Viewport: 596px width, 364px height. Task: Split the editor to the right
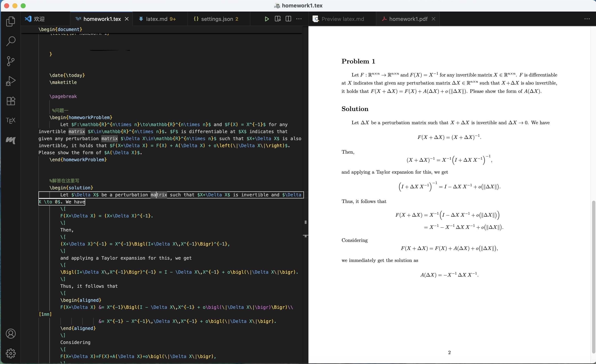click(288, 19)
